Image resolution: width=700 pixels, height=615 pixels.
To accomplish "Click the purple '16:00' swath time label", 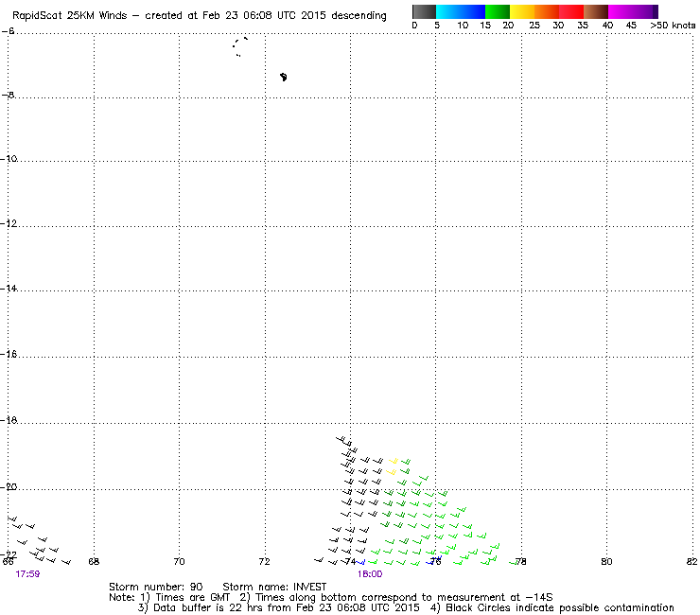I will click(370, 574).
